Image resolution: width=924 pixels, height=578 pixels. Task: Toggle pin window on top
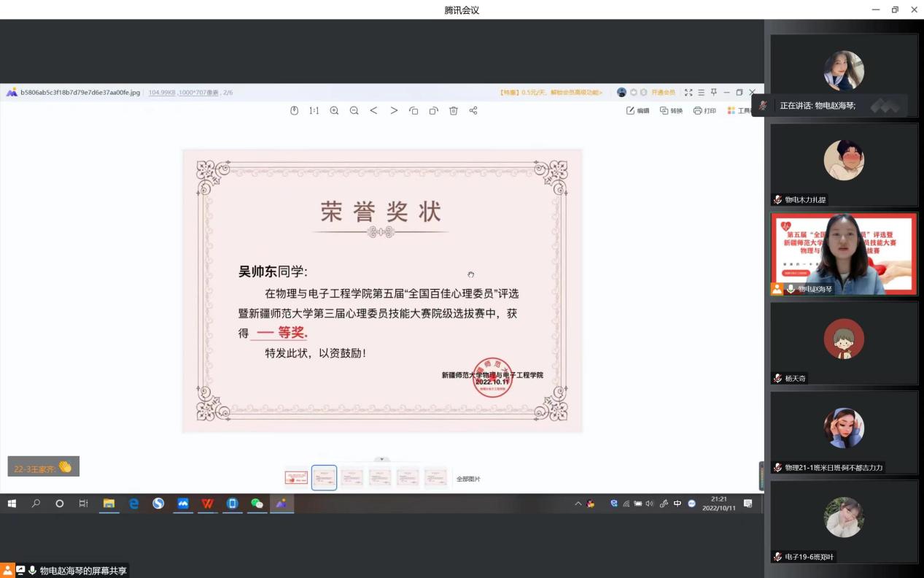tap(714, 93)
